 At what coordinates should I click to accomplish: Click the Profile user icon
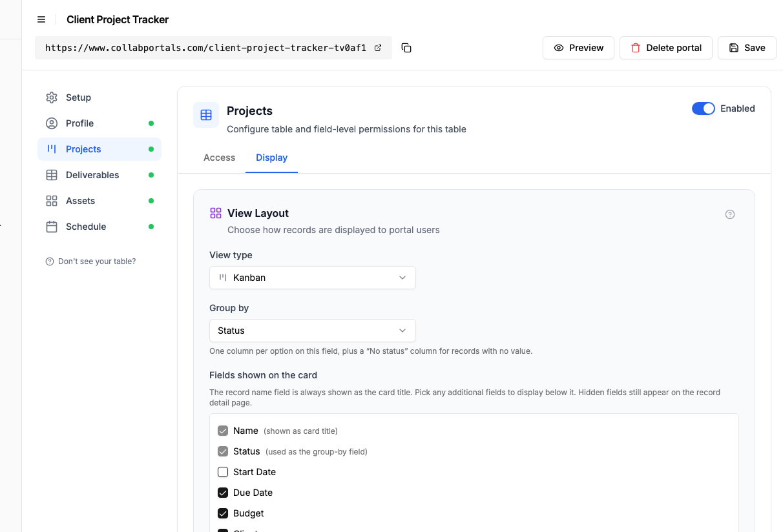tap(52, 123)
